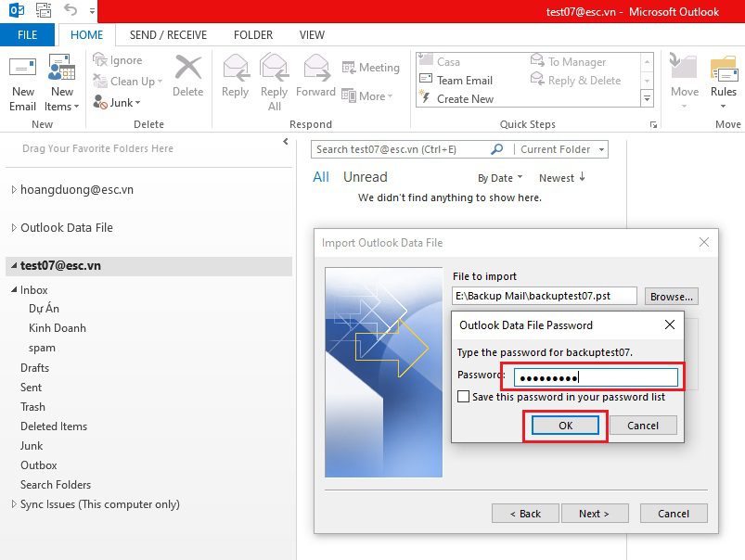Viewport: 745px width, 560px height.
Task: Open the By Date arrangement dropdown
Action: point(500,178)
